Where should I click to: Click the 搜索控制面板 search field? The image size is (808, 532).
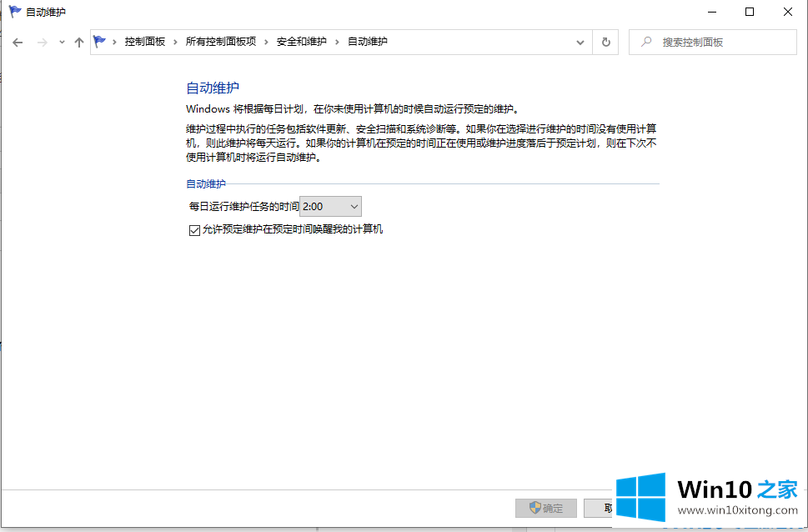click(x=717, y=42)
